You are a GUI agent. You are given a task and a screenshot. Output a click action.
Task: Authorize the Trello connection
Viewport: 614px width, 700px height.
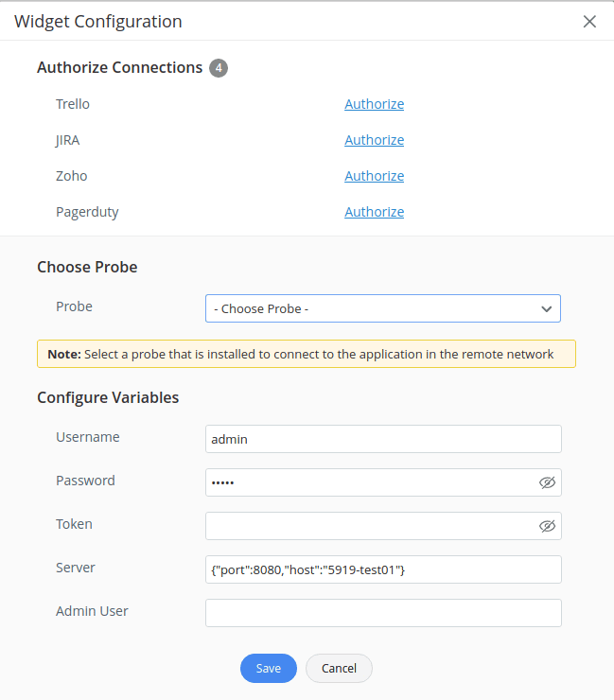click(374, 104)
